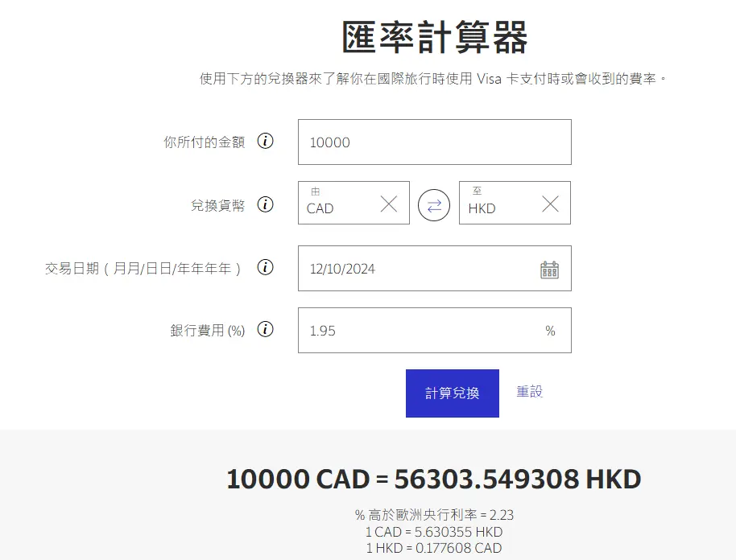Screen dimensions: 736x560
Task: Click the % symbol in bank fee field
Action: tap(550, 331)
